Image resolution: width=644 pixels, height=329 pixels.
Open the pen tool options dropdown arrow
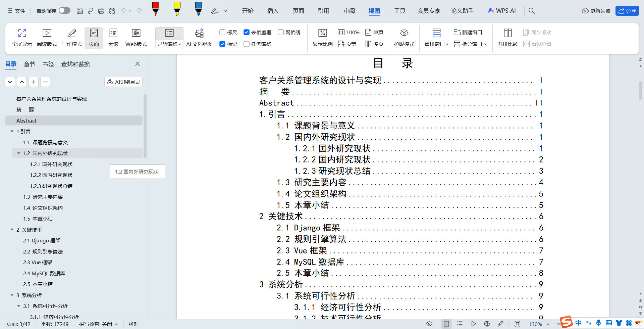click(x=225, y=11)
